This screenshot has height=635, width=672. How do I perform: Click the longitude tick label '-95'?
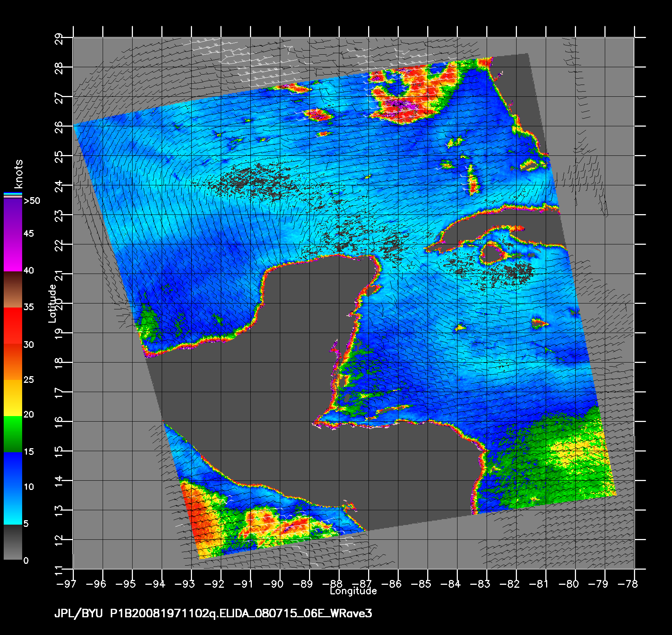125,584
